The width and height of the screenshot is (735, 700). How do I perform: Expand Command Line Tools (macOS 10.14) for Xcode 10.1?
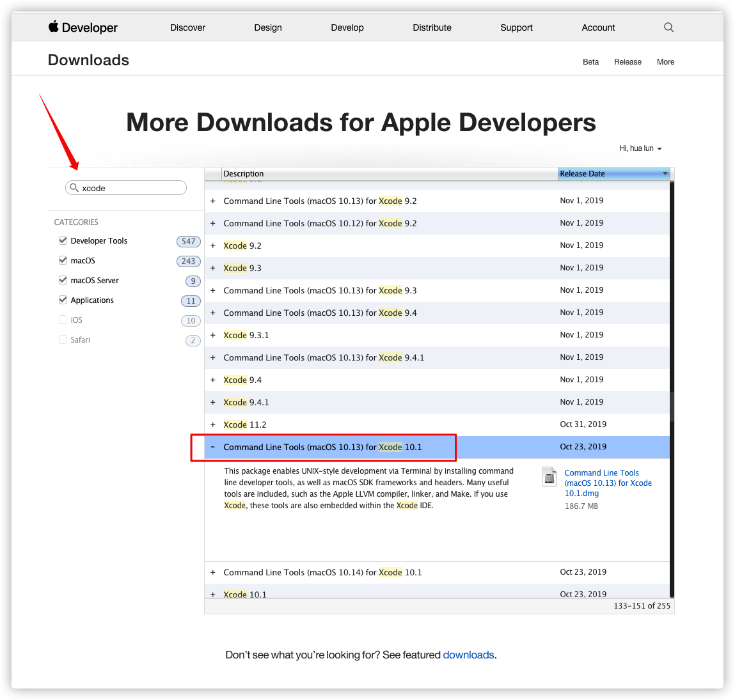[x=213, y=573]
